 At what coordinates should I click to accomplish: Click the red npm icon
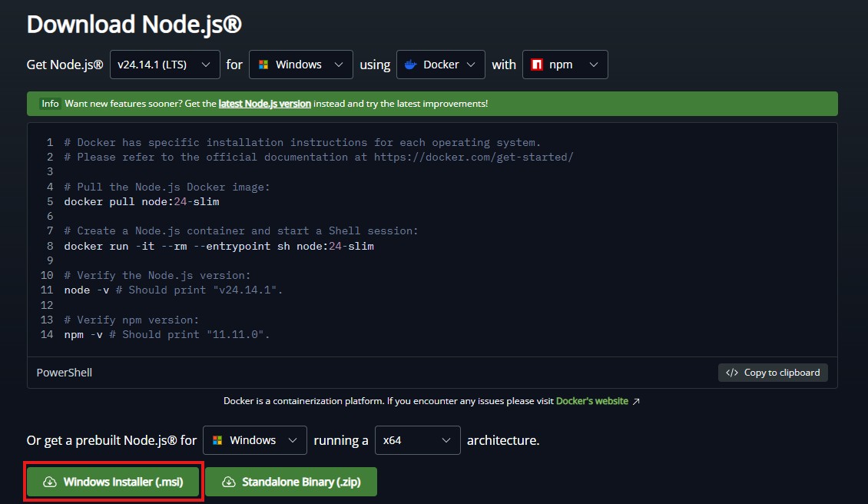536,65
